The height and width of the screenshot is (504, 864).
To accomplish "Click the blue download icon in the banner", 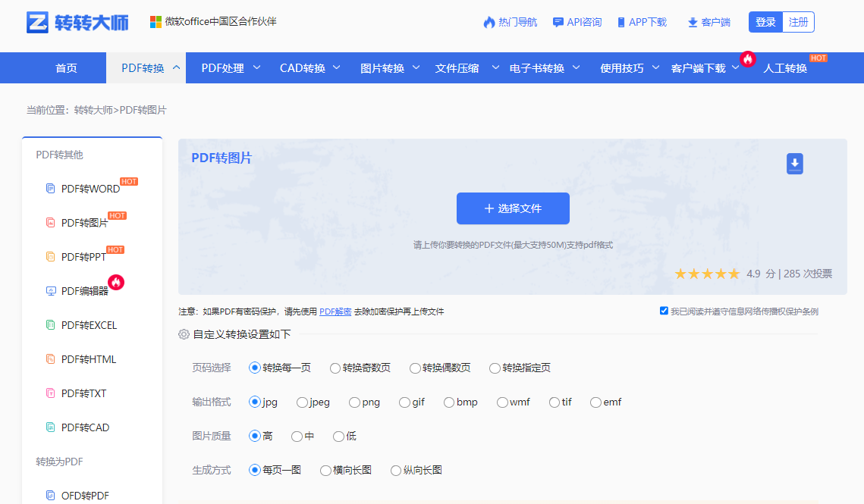I will pos(795,164).
